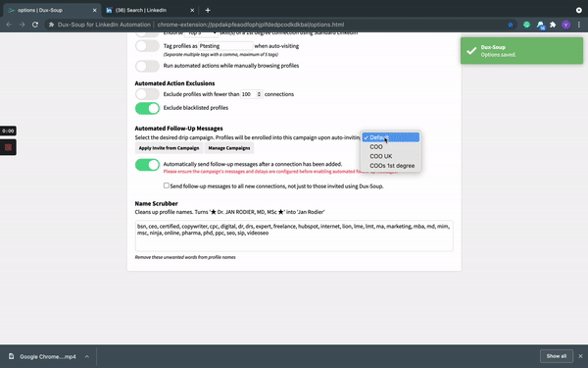The image size is (588, 368).
Task: Click the red campaign warning text
Action: click(280, 172)
